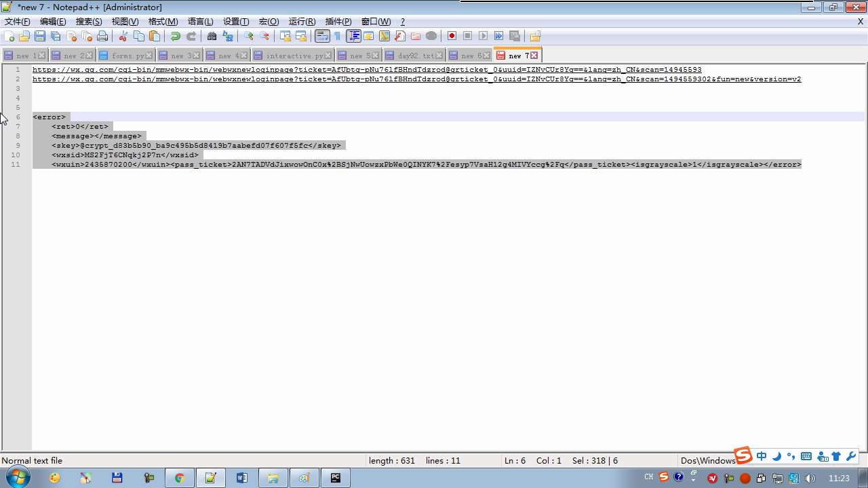Toggle word wrap in the toolbar

click(x=322, y=36)
